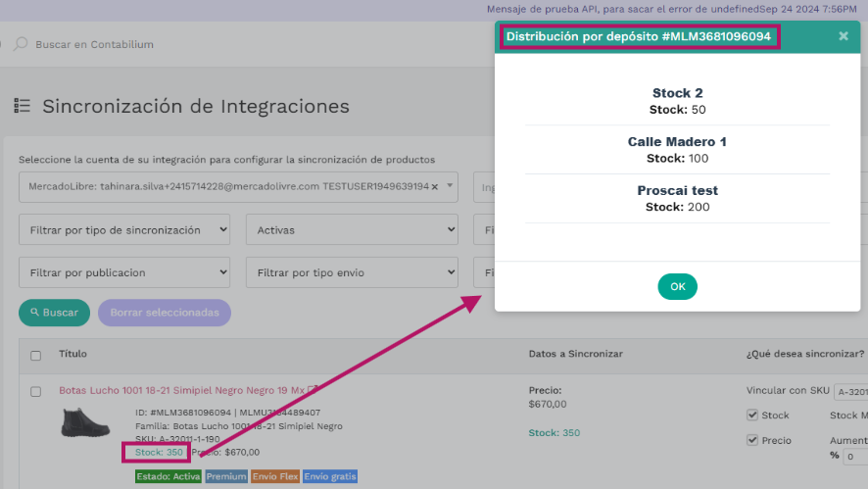868x489 pixels.
Task: Close the Distribución por depósito dialog
Action: [x=843, y=36]
